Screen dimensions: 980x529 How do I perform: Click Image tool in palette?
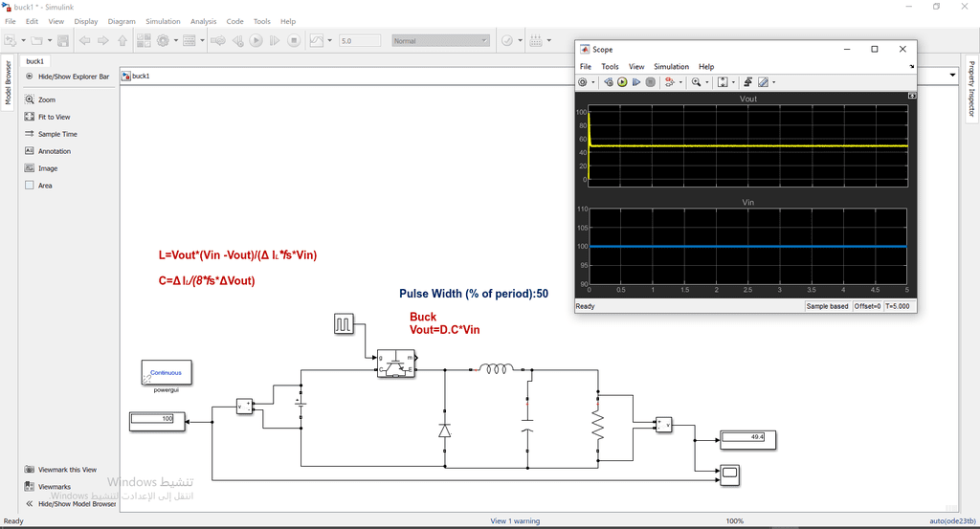(41, 168)
